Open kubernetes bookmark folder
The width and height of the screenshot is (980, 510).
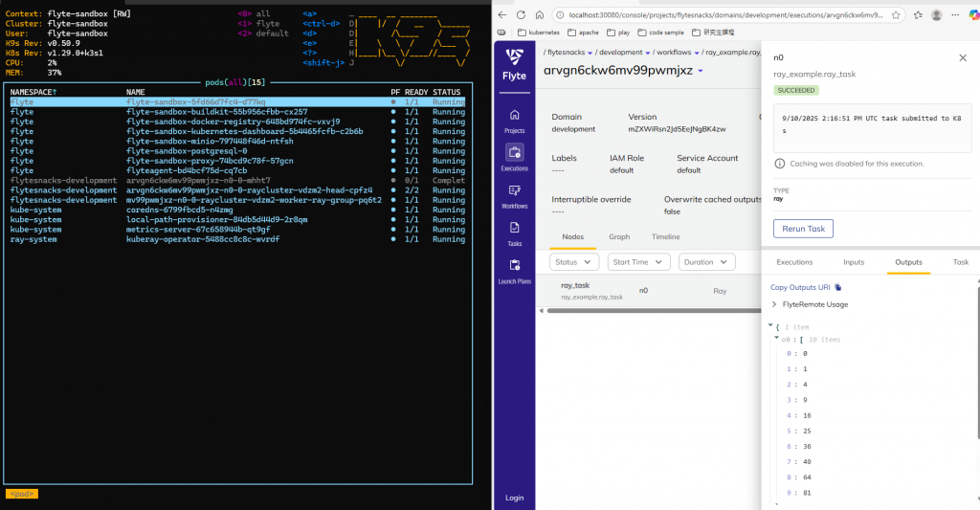[x=539, y=33]
